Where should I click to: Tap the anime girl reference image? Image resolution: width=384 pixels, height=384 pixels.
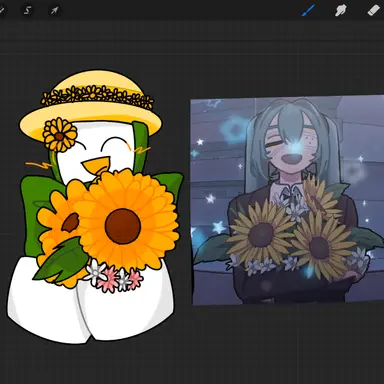pyautogui.click(x=288, y=200)
